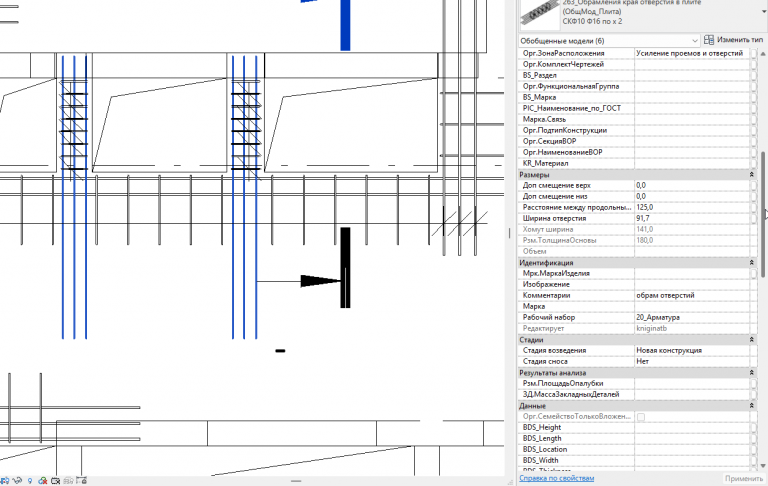Click Reveal Hidden Elements light bulb icon

pyautogui.click(x=30, y=481)
